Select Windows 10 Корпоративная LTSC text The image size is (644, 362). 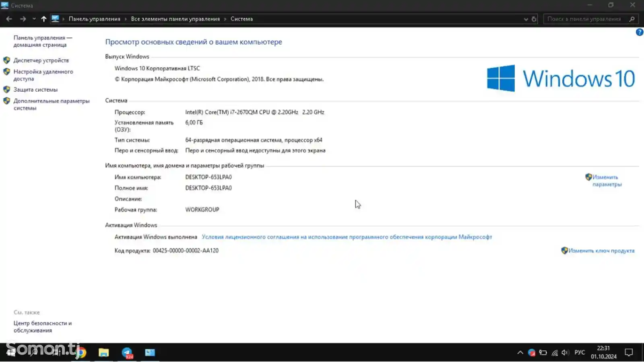tap(157, 68)
